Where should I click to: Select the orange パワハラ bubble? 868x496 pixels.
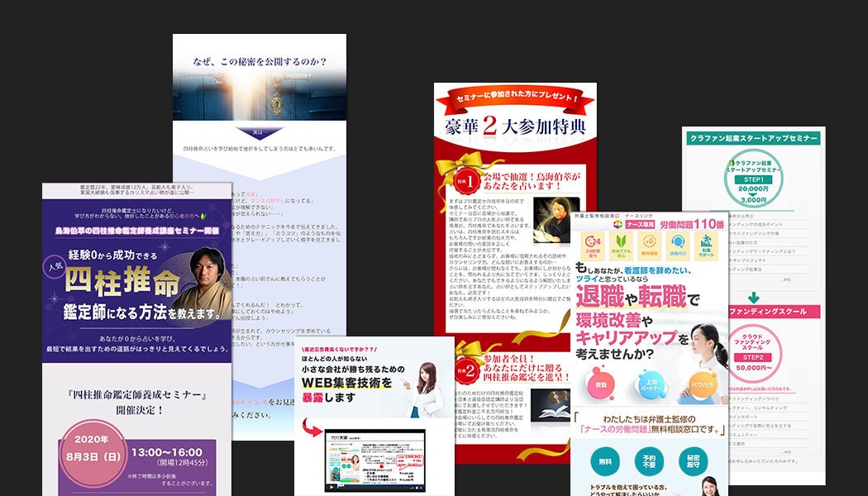point(703,384)
